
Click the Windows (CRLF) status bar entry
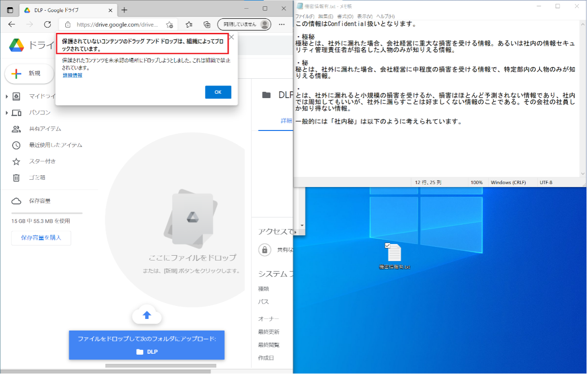click(508, 183)
